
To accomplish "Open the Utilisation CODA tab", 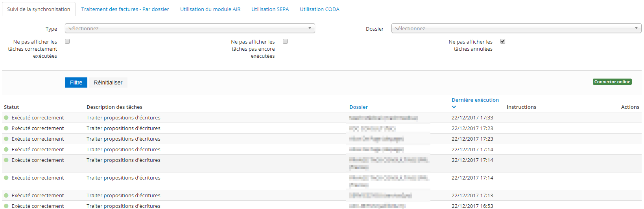I will [x=319, y=9].
